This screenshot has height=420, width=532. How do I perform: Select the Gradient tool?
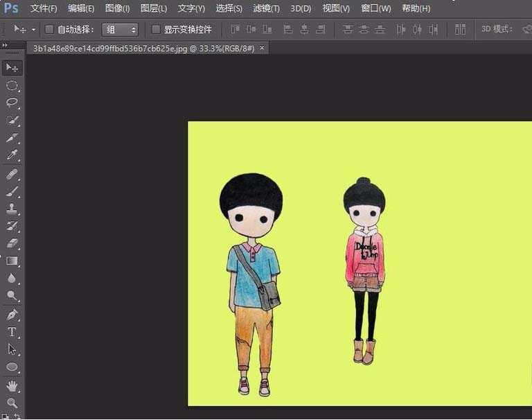[12, 261]
